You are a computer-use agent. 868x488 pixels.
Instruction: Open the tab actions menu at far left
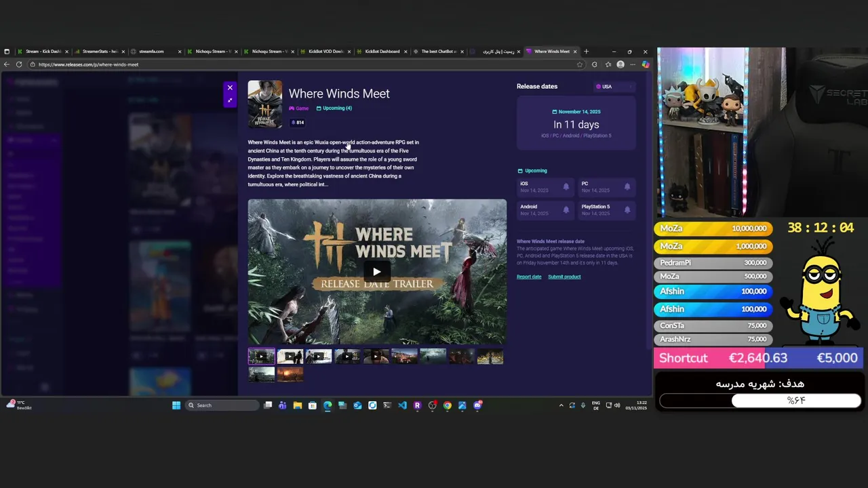7,52
